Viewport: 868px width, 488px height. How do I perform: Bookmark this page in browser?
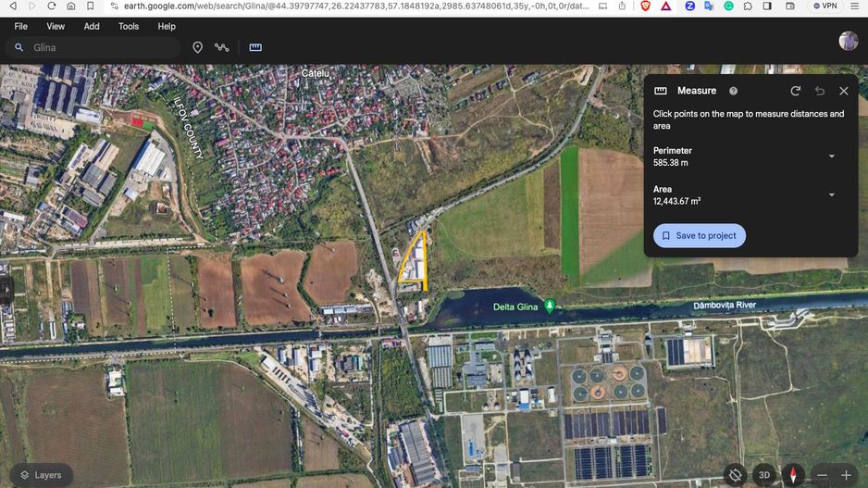91,6
